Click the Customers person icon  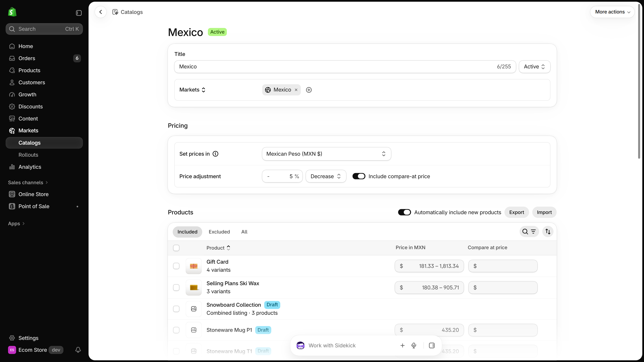click(12, 82)
